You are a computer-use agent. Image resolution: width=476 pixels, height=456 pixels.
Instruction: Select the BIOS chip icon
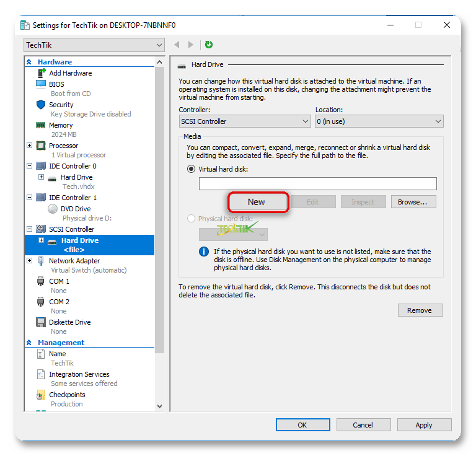(41, 84)
